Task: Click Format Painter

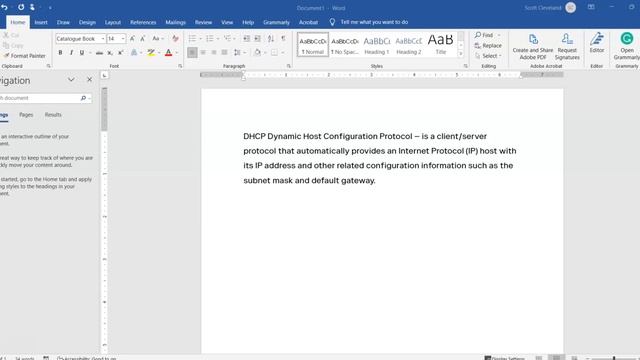Action: (x=24, y=56)
